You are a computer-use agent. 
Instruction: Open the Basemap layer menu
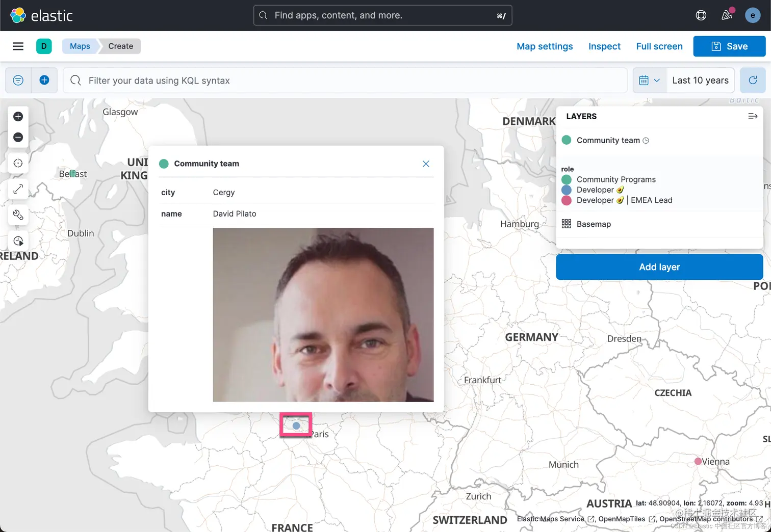[x=594, y=224]
